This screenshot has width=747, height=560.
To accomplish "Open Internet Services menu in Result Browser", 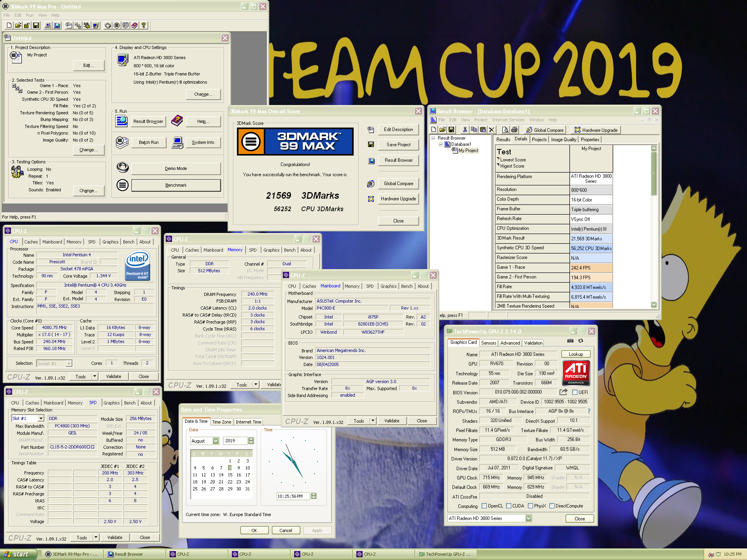I will pyautogui.click(x=508, y=120).
